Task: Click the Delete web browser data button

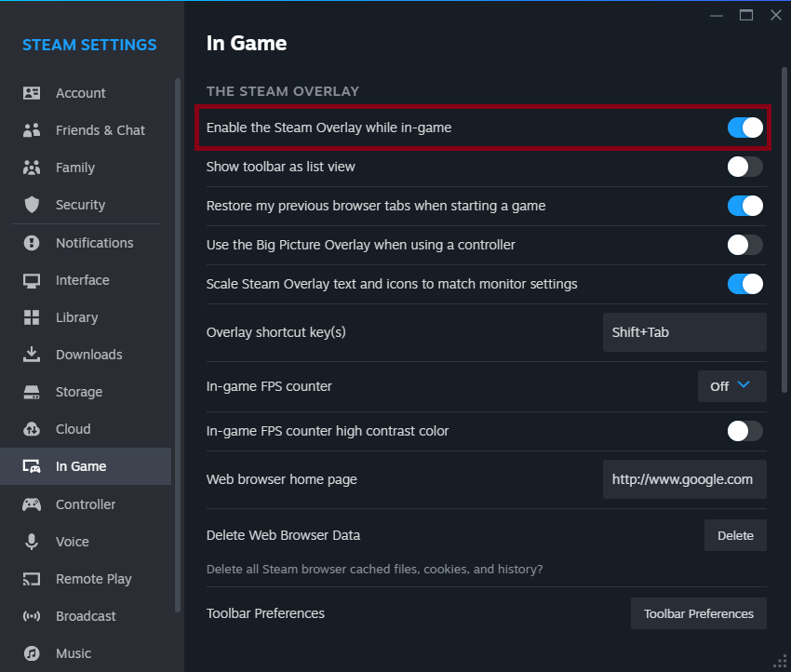Action: tap(735, 535)
